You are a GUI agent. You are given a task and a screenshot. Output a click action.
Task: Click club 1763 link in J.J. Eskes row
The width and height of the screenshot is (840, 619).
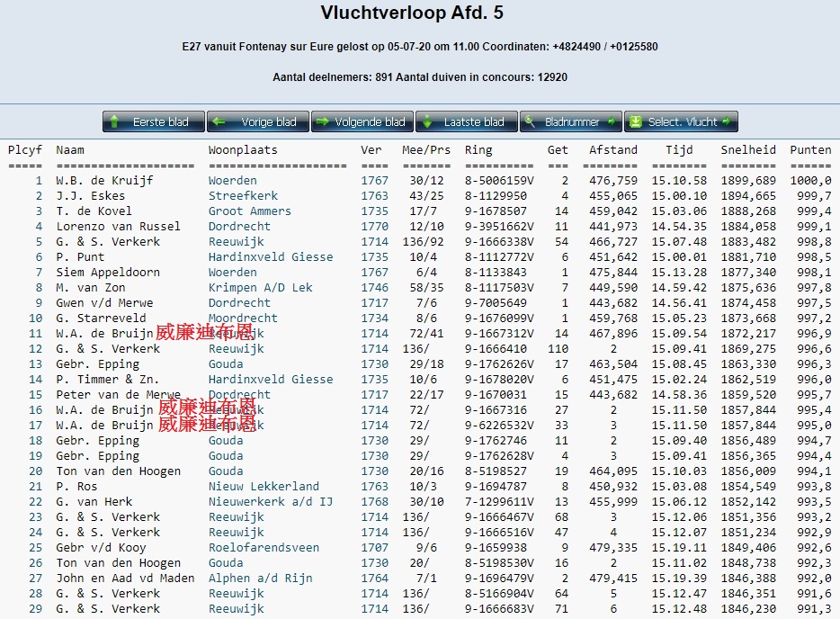coord(374,195)
